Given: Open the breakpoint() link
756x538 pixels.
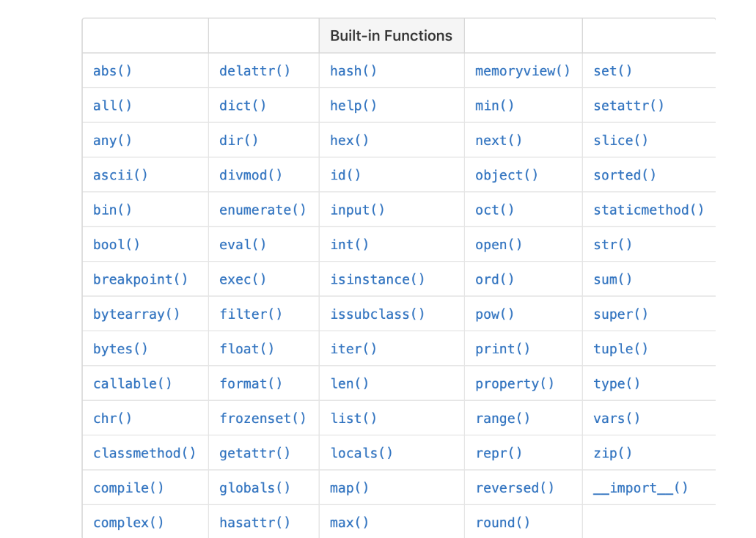Looking at the screenshot, I should point(140,280).
